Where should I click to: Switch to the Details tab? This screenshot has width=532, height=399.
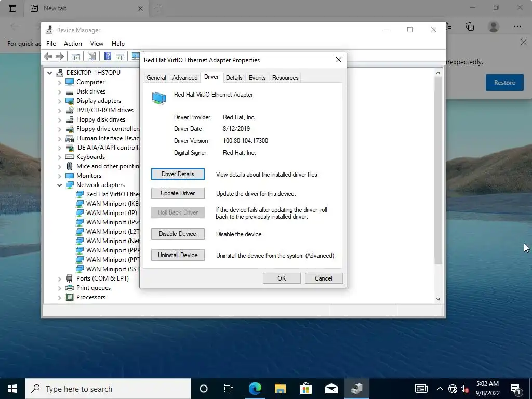pos(234,78)
